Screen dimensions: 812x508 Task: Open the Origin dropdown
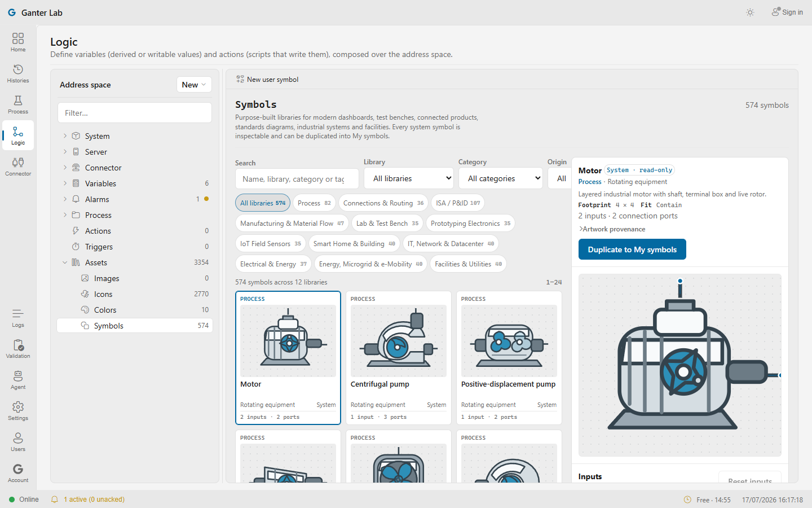(559, 178)
